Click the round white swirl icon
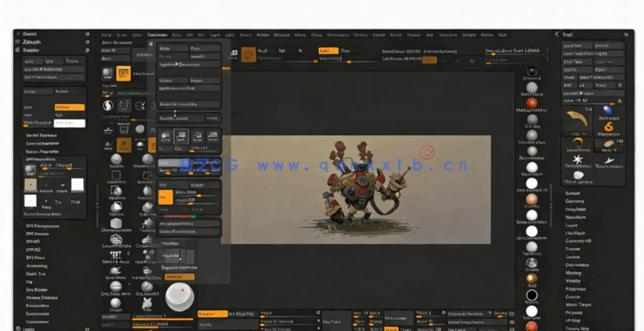Screen dimensions: 644x331 107,106
